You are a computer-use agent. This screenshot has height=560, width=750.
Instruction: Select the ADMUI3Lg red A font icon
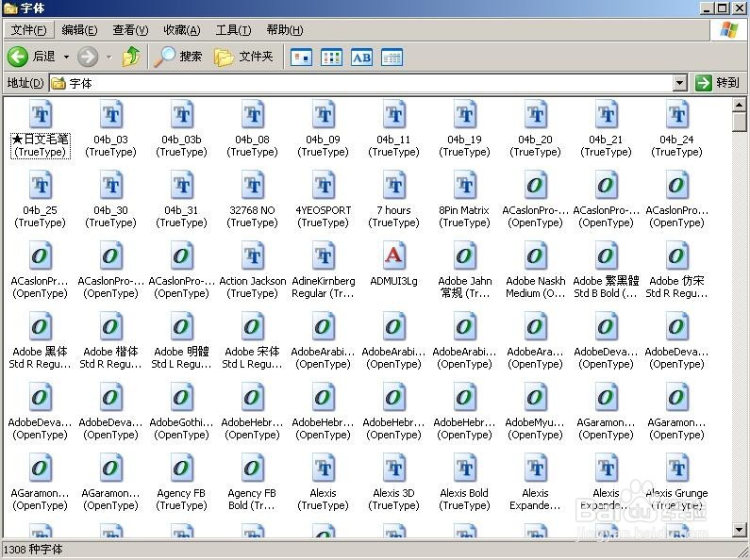(x=394, y=255)
